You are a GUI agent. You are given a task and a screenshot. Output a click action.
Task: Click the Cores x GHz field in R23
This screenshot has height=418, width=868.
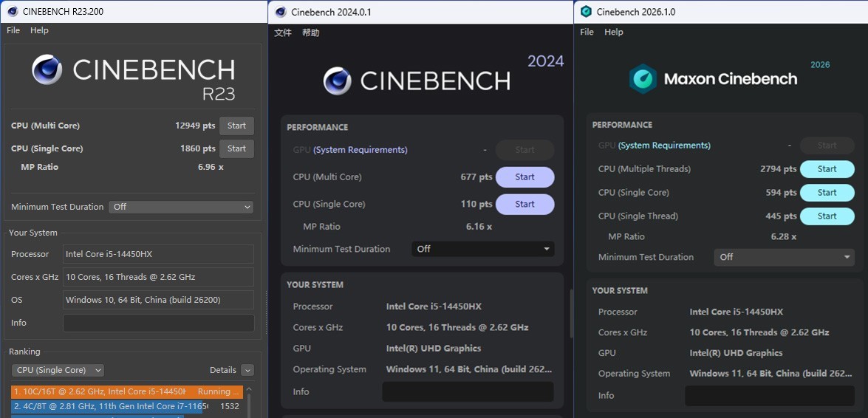(158, 277)
